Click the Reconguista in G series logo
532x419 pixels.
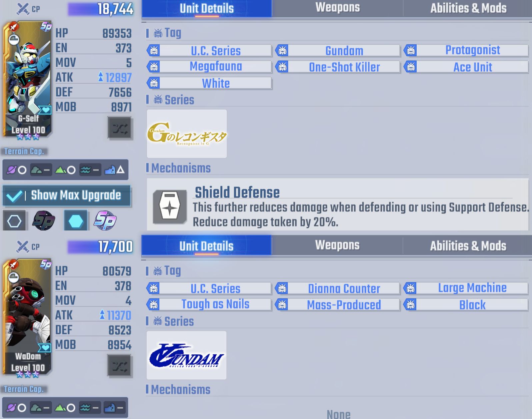coord(187,134)
